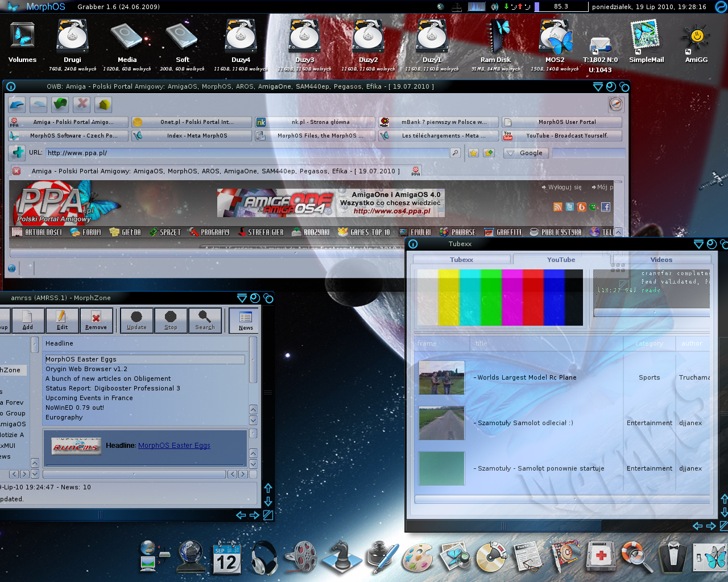This screenshot has height=582, width=728.
Task: Click the URL address field in OWB
Action: tap(247, 153)
